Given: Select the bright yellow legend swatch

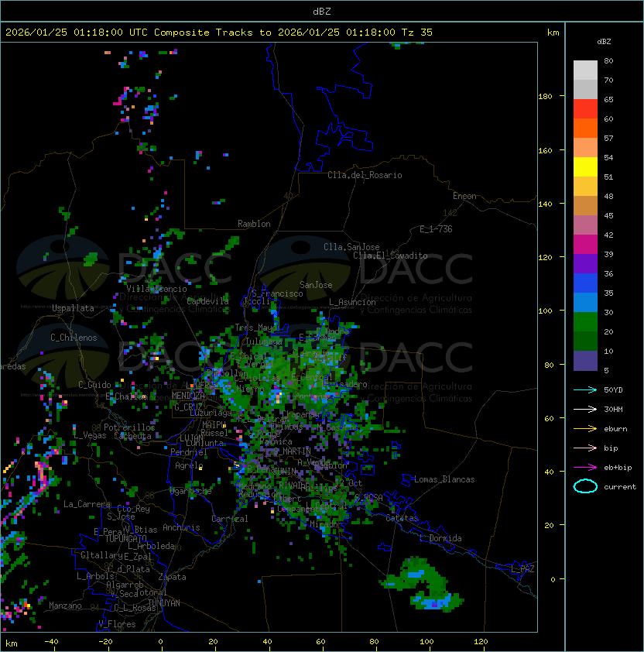Looking at the screenshot, I should click(x=585, y=167).
